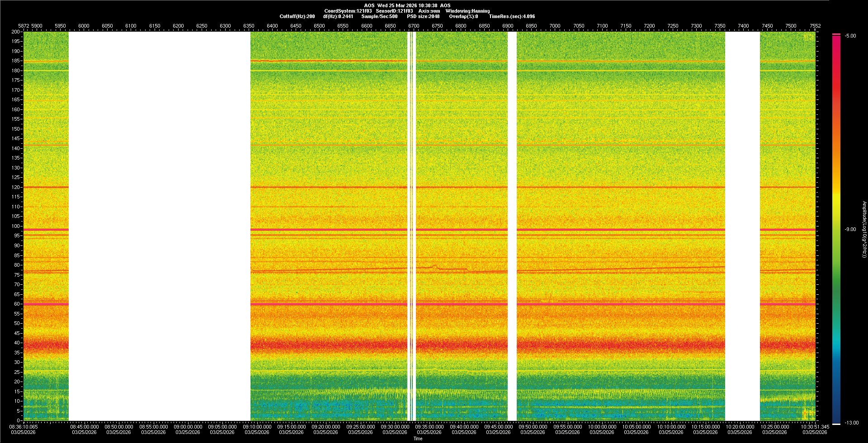
Task: Click the 7000 index label on top axis
Action: click(555, 26)
